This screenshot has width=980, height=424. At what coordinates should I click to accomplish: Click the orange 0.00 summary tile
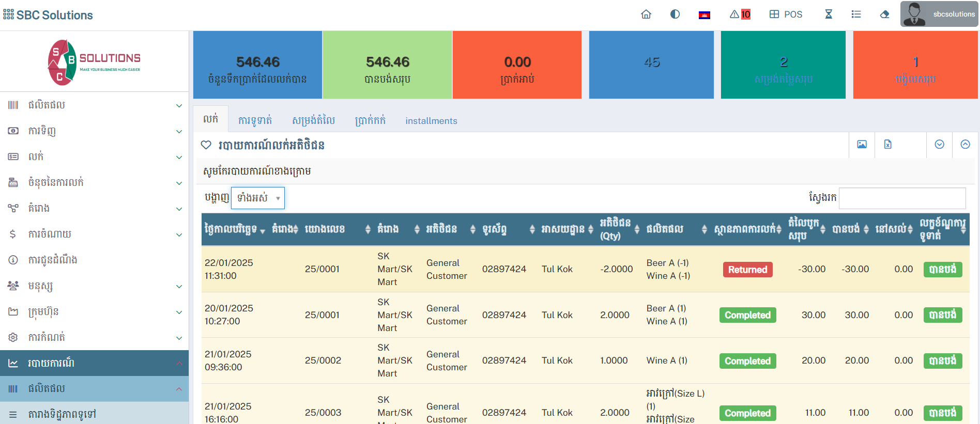517,65
